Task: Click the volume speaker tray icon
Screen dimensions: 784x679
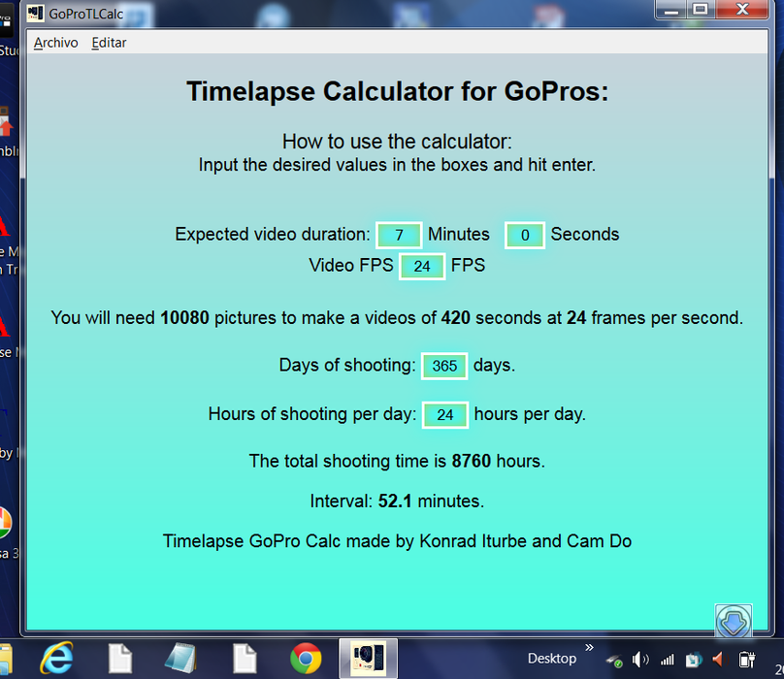Action: point(641,660)
